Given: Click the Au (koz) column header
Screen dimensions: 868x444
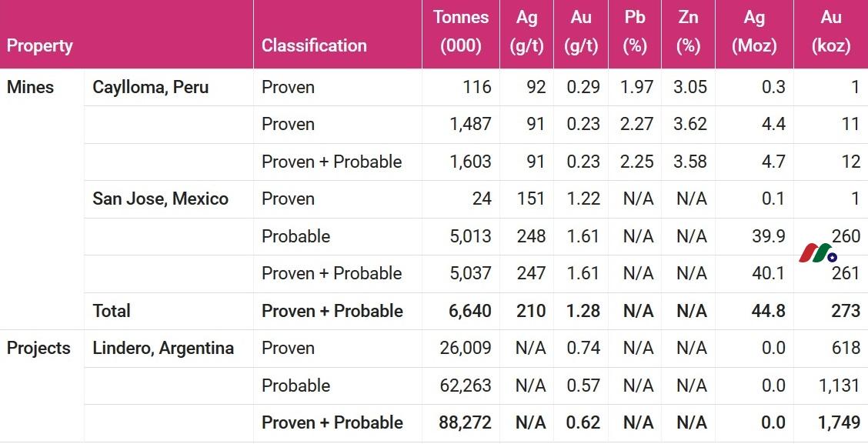Looking at the screenshot, I should [x=831, y=31].
